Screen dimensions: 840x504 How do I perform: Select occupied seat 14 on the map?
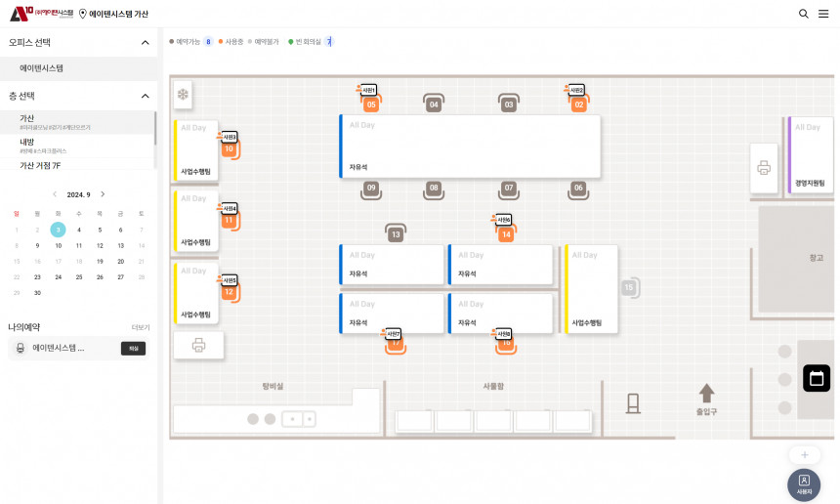505,234
